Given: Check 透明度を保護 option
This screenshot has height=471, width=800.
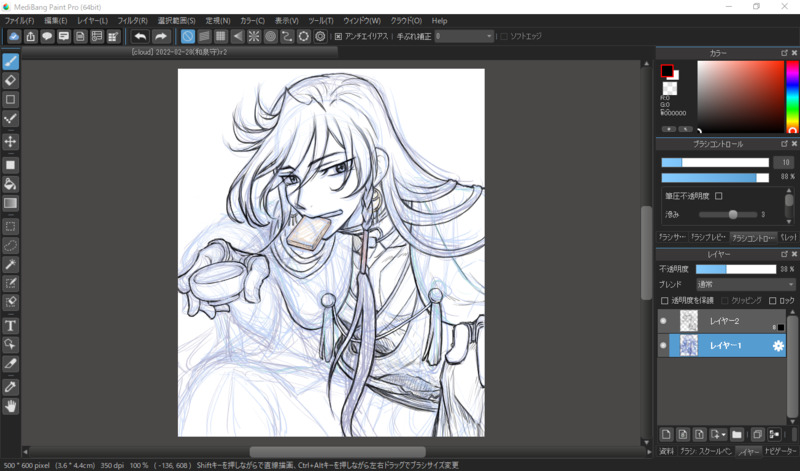Looking at the screenshot, I should [x=664, y=301].
